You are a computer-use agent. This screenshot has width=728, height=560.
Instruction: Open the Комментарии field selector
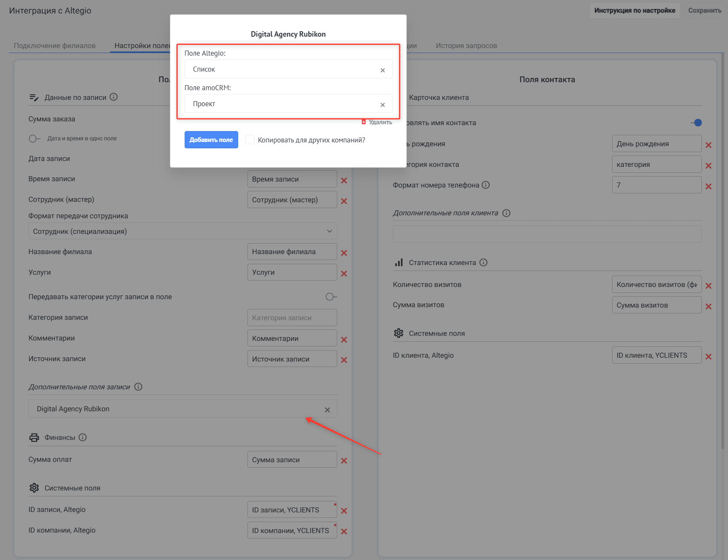292,338
